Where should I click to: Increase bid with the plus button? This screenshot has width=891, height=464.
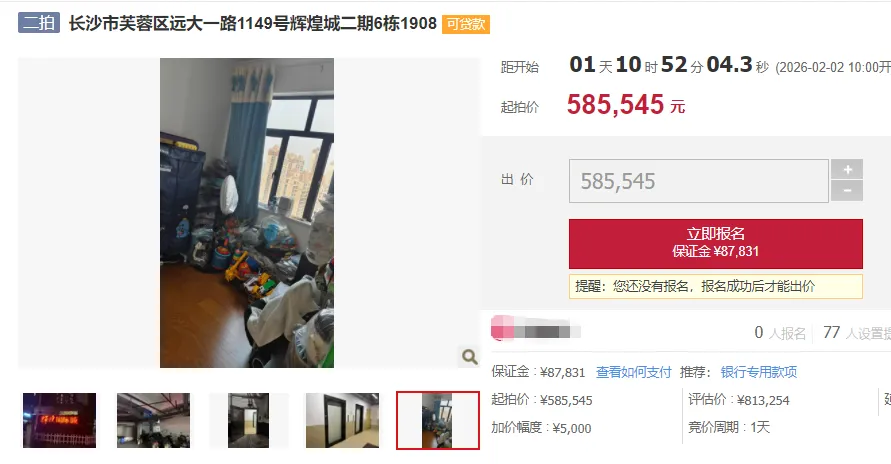[847, 169]
